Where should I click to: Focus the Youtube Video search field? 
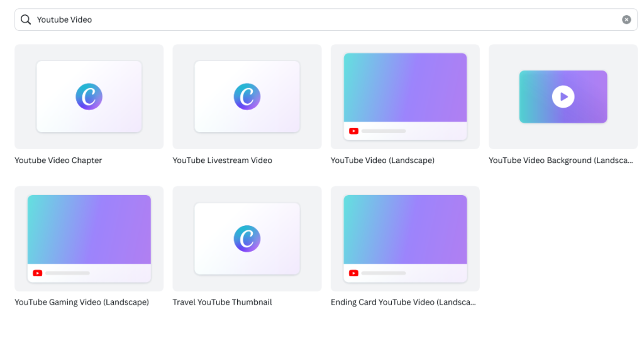[326, 20]
